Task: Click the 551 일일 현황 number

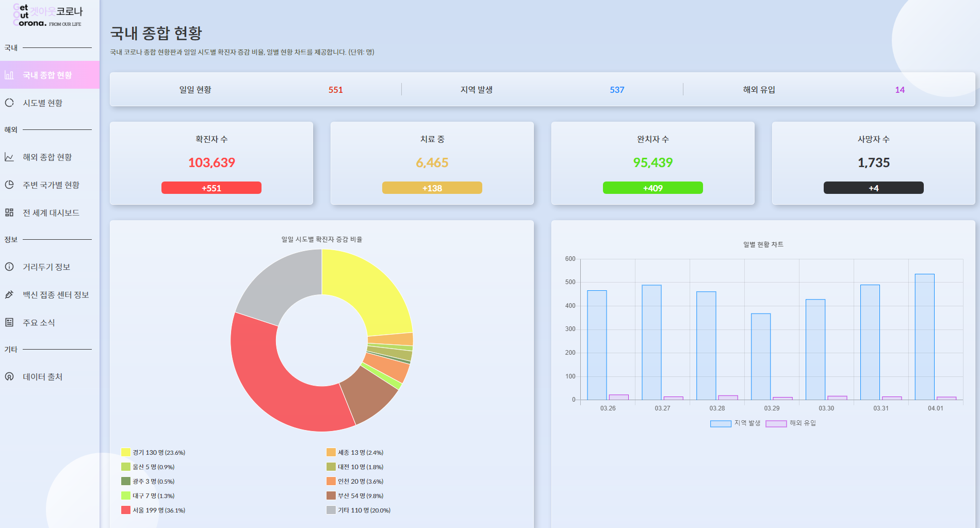Action: 336,90
